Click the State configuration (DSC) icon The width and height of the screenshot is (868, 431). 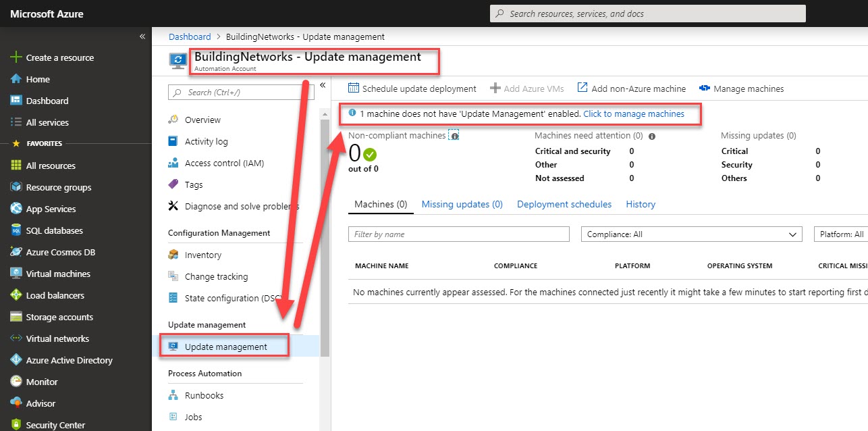click(173, 298)
